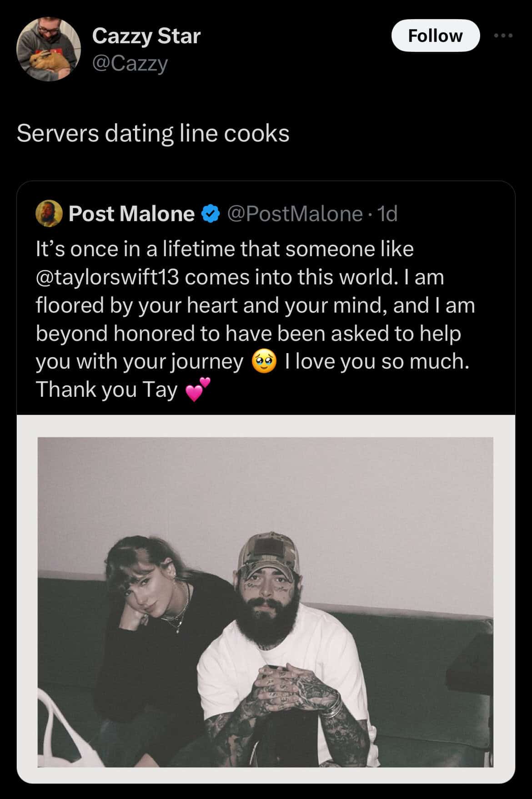
Task: Open the @Cazzy handle link
Action: (130, 63)
